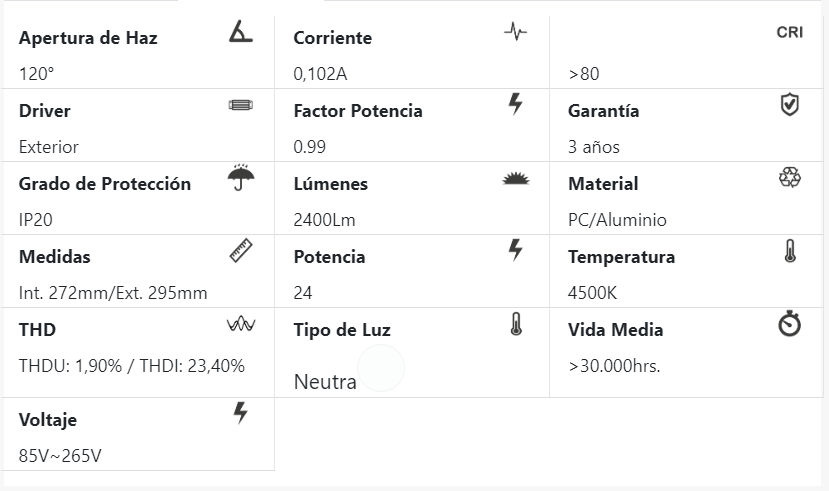Click the shield checkmark icon beside Garantía
Viewport: 829px width, 491px height.
pos(789,104)
